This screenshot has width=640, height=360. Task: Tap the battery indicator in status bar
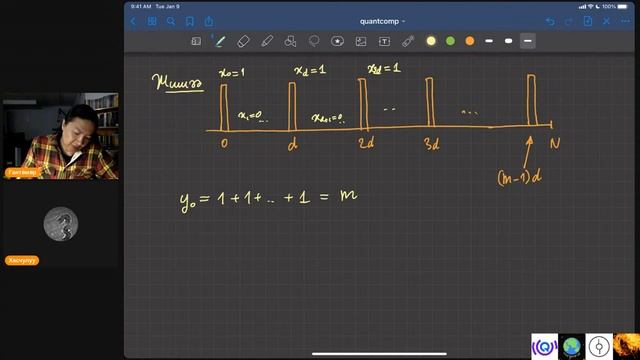coord(622,7)
